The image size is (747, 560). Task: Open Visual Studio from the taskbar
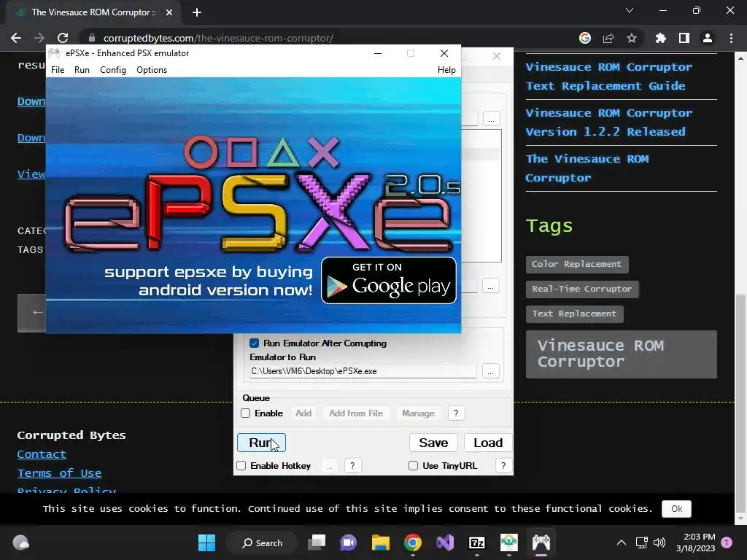click(445, 542)
